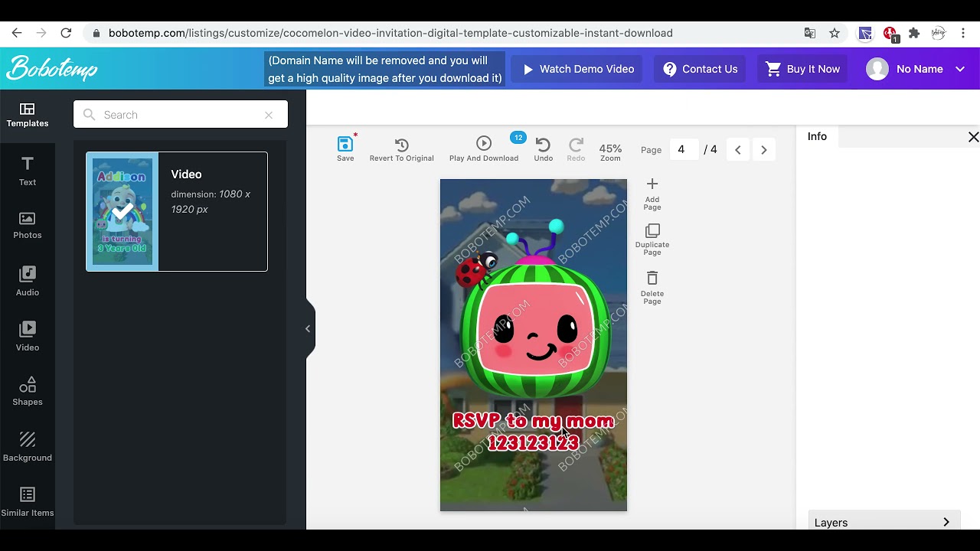980x551 pixels.
Task: Open the Video panel in sidebar
Action: click(28, 337)
